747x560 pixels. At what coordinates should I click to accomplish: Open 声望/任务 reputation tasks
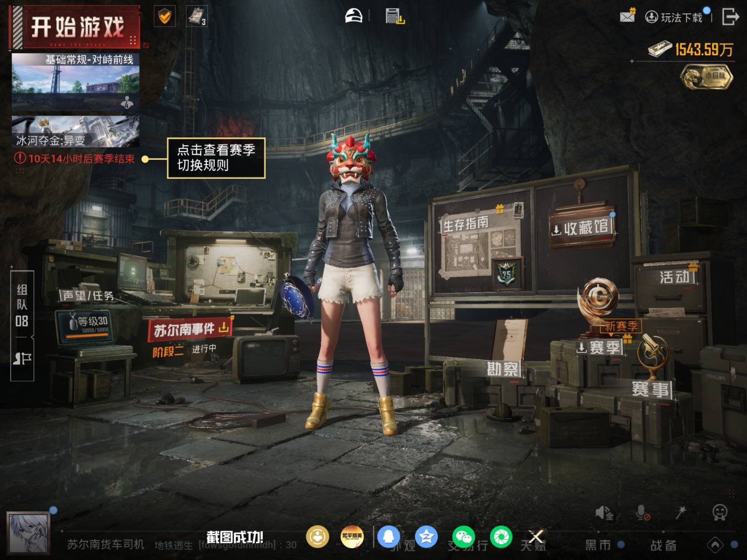88,295
